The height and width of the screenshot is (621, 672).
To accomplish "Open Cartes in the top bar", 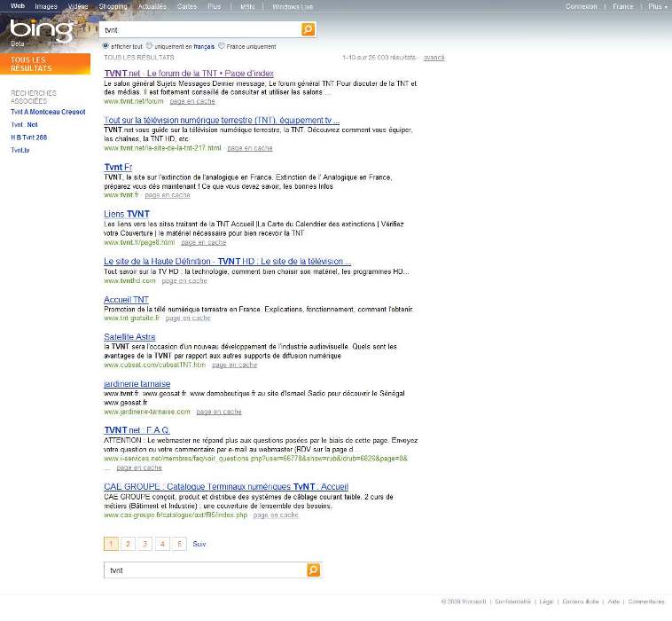I will (187, 6).
